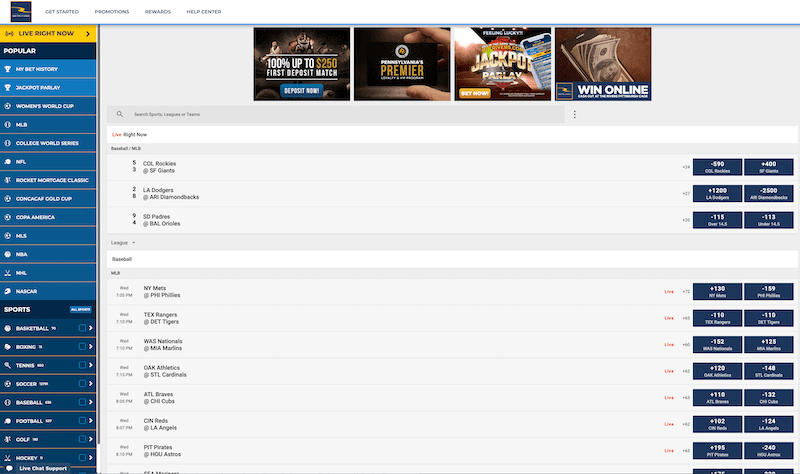
Task: Tick the Football checkbox in Sports list
Action: (82, 420)
